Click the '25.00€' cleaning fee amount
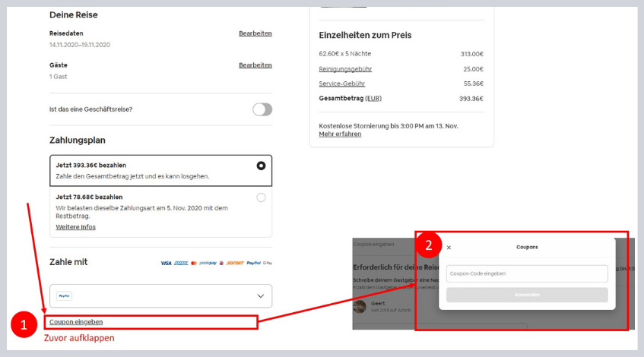Viewport: 644px width, 357px height. (473, 69)
